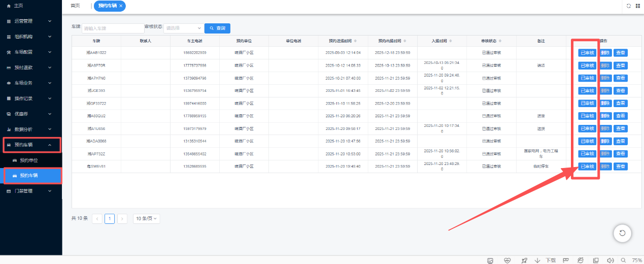
Task: Click the 车牌 search input field
Action: click(113, 28)
